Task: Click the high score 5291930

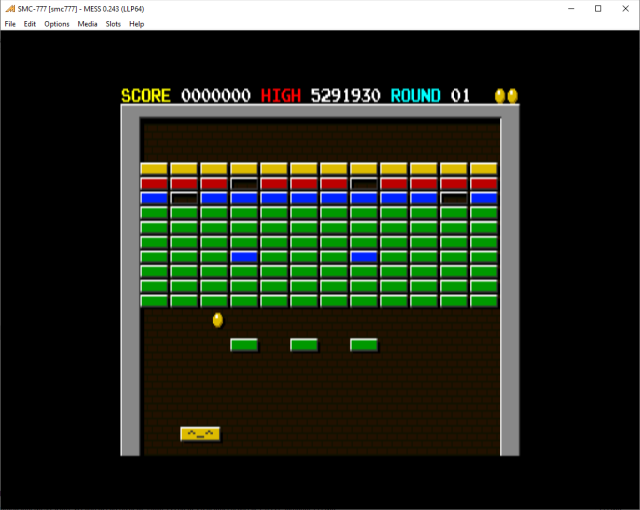Action: click(x=345, y=96)
